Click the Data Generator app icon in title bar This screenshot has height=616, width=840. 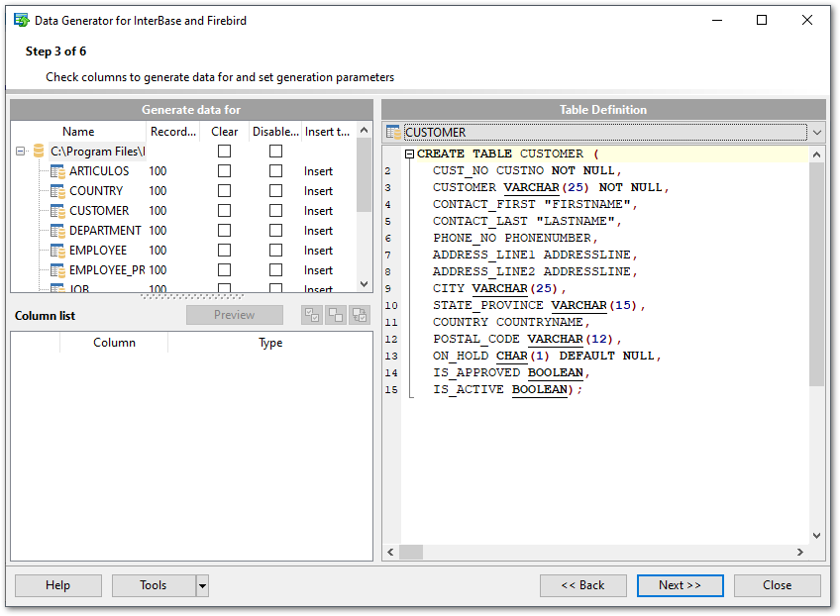point(22,21)
